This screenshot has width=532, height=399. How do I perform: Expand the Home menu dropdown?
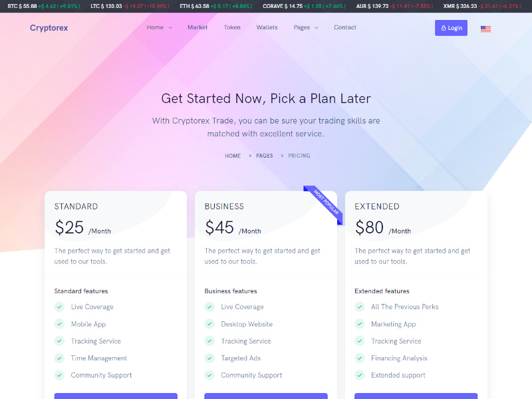[160, 27]
